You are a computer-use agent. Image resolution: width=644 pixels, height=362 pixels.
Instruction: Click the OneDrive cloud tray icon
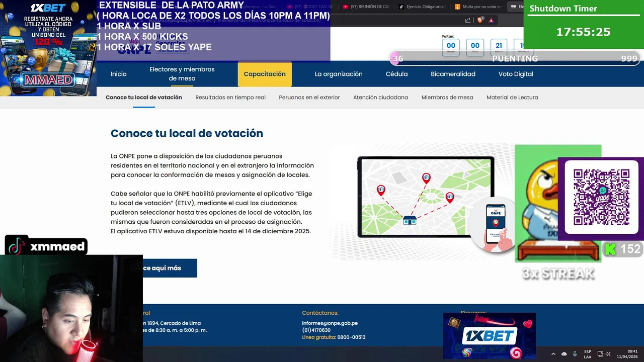click(564, 354)
